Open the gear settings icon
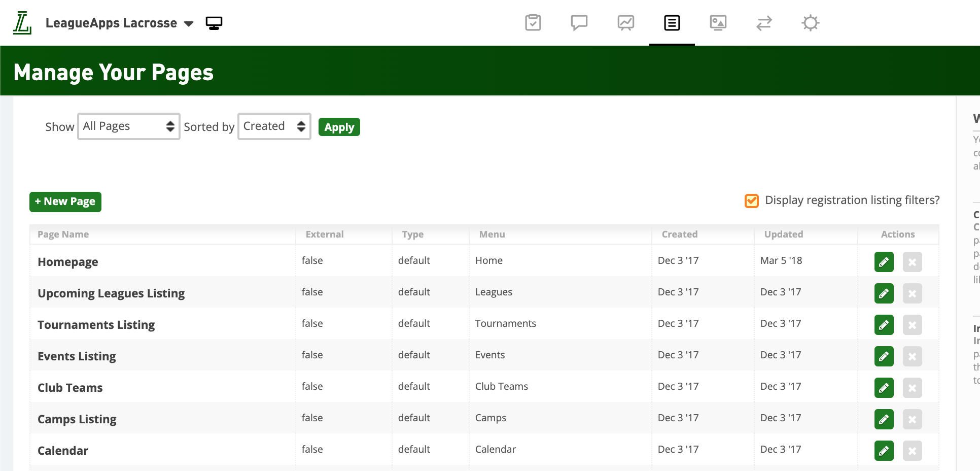The image size is (980, 471). click(811, 23)
